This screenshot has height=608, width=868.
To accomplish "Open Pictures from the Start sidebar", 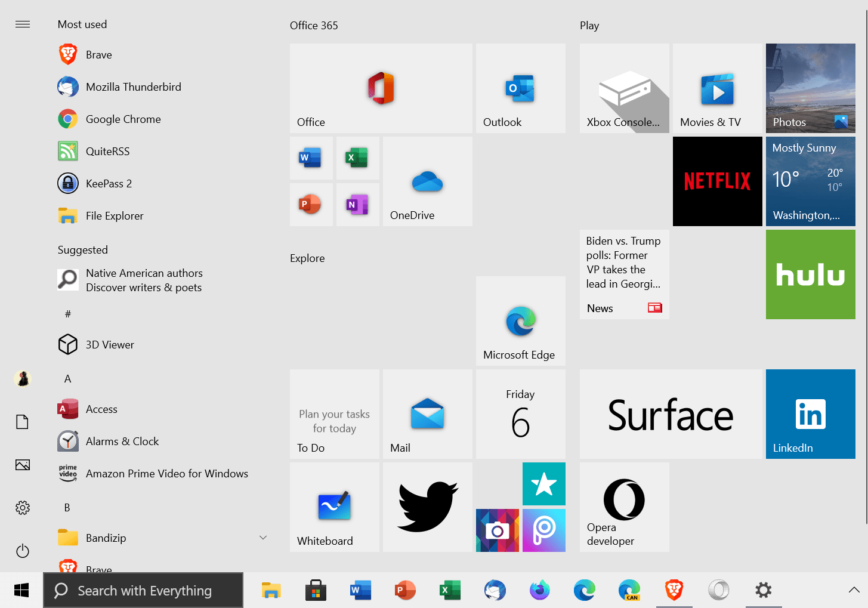I will point(23,465).
